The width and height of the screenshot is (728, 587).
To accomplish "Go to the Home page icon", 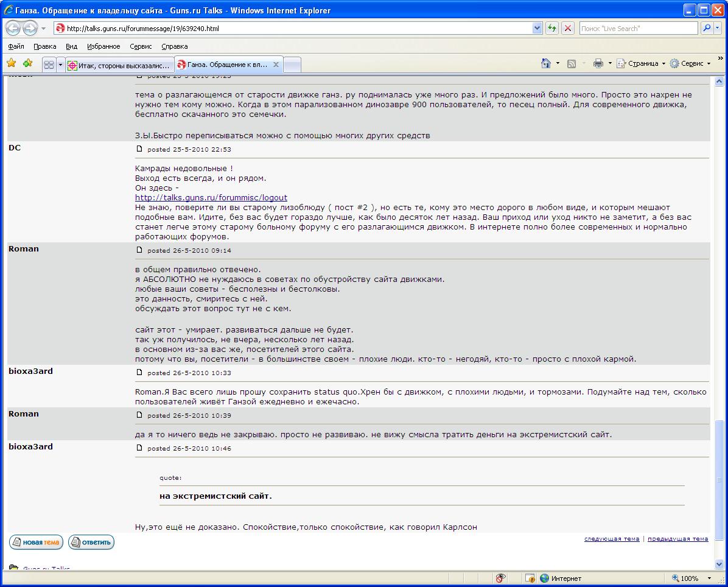I will tap(546, 63).
